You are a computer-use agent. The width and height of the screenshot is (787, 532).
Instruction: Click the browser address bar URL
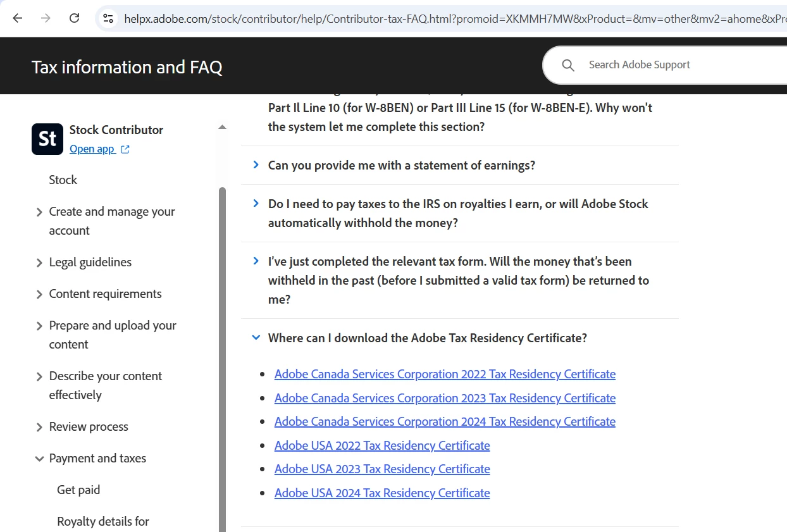click(455, 19)
